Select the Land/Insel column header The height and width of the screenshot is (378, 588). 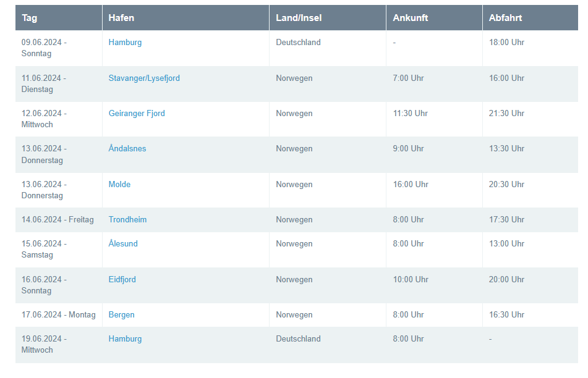tap(299, 18)
